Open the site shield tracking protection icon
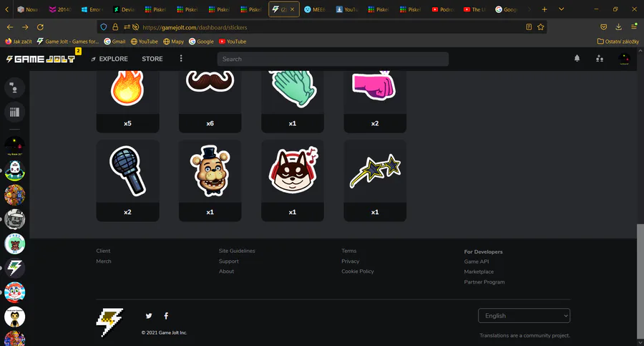The width and height of the screenshot is (644, 346). tap(104, 27)
